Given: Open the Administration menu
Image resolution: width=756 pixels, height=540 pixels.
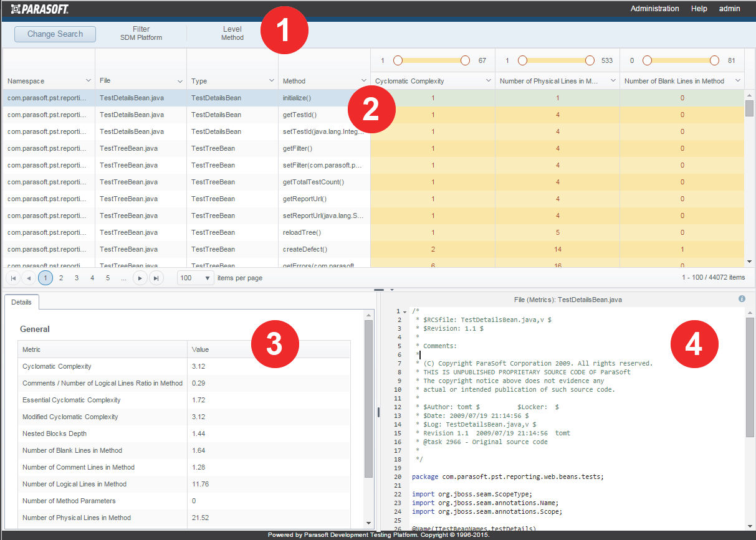Looking at the screenshot, I should click(x=654, y=9).
